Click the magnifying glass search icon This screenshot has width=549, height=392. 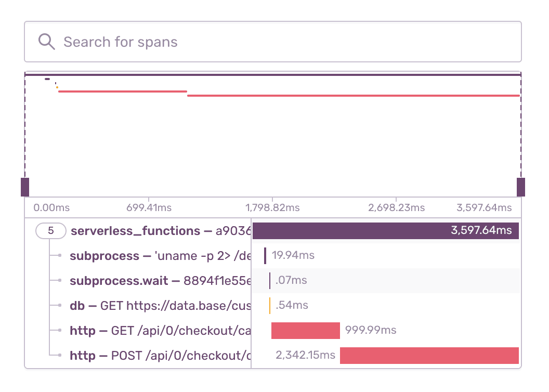pyautogui.click(x=47, y=42)
